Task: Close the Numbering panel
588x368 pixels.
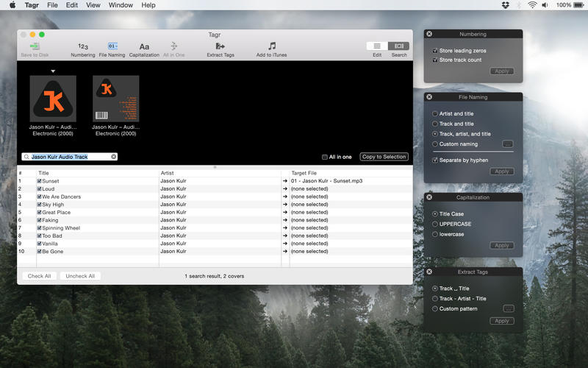Action: 429,34
